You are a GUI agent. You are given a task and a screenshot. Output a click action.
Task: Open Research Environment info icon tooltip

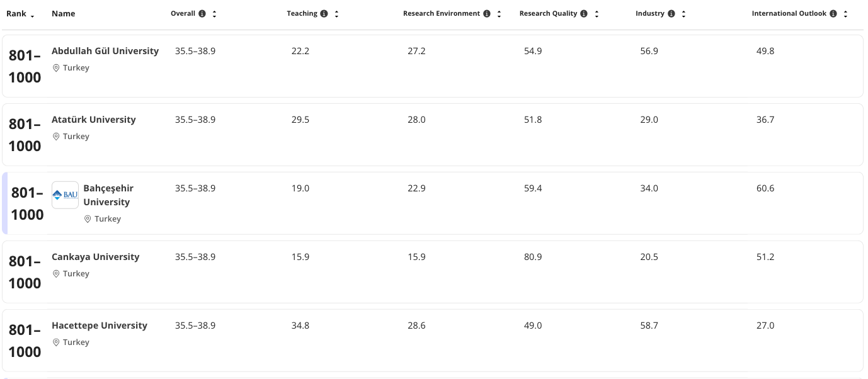coord(487,14)
